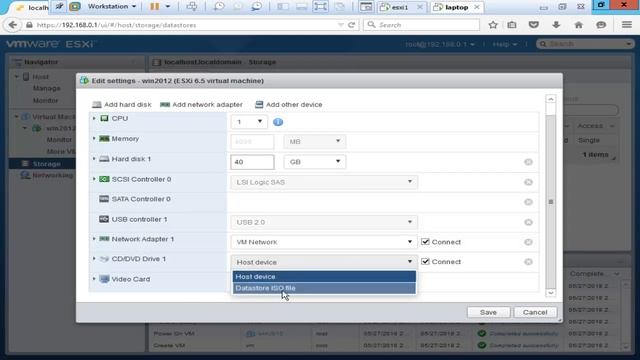Click Add network adapter

pyautogui.click(x=202, y=104)
